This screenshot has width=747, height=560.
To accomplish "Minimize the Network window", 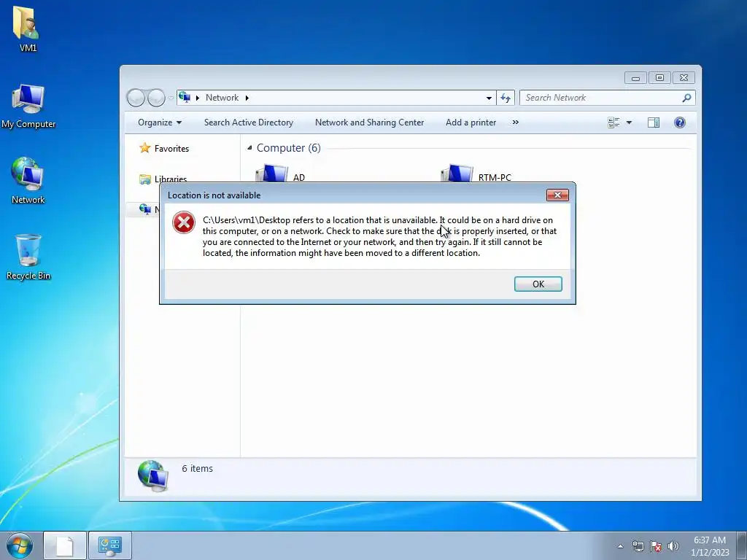I will pos(635,77).
